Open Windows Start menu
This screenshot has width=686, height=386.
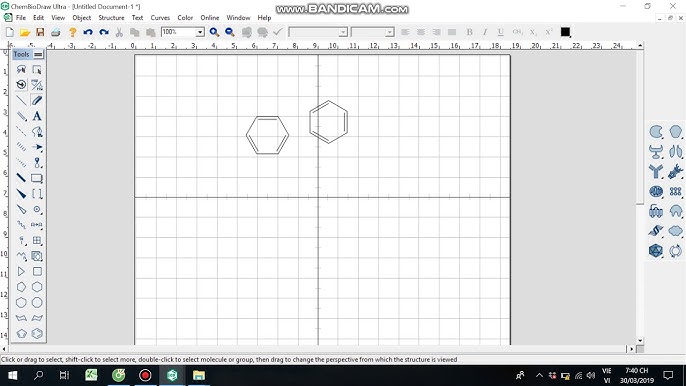point(12,375)
